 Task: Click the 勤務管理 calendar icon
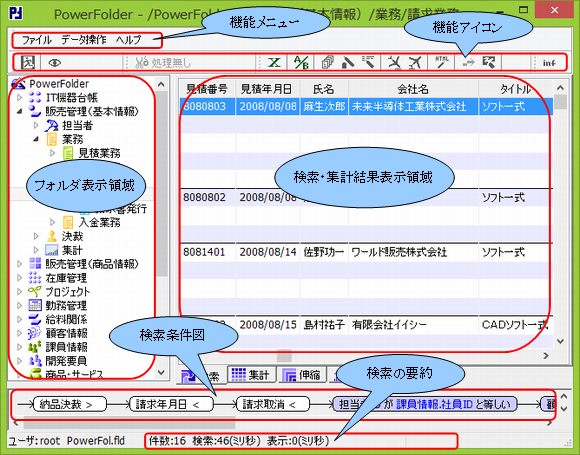pos(35,306)
